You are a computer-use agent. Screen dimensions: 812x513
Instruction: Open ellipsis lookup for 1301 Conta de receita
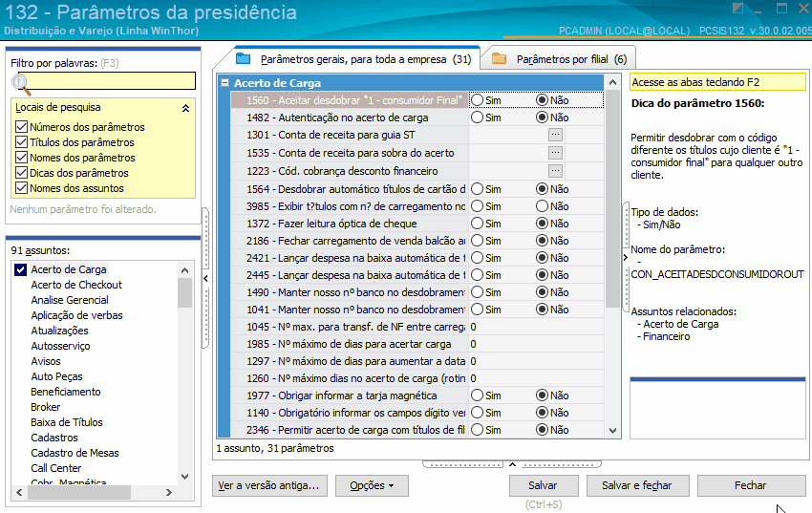pyautogui.click(x=555, y=135)
